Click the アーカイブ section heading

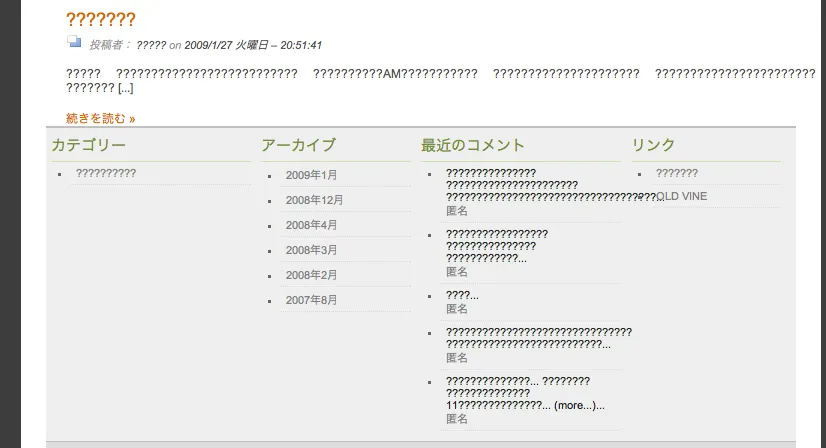click(298, 145)
